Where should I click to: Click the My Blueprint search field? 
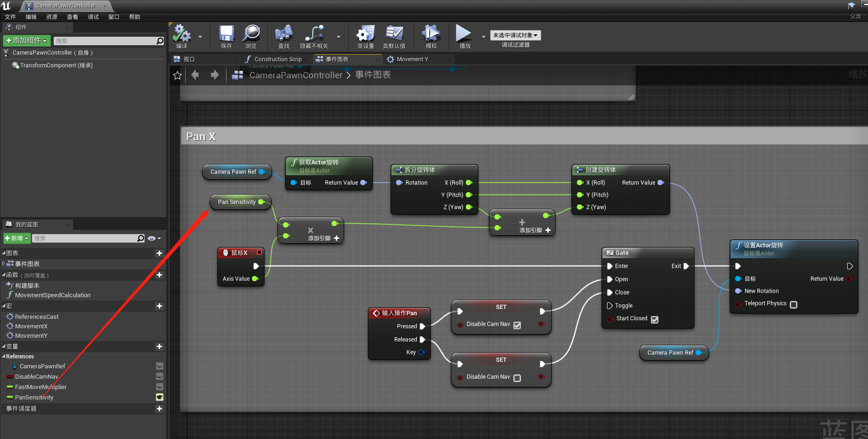click(85, 238)
